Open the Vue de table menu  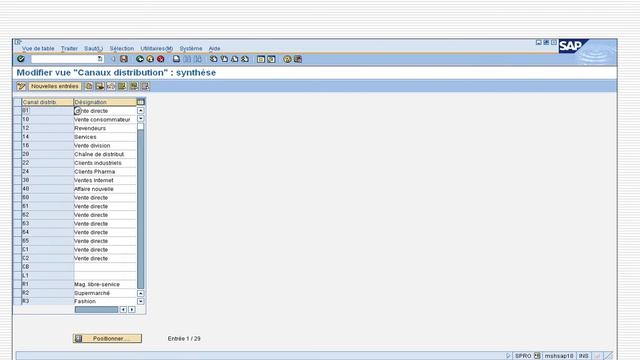[38, 49]
